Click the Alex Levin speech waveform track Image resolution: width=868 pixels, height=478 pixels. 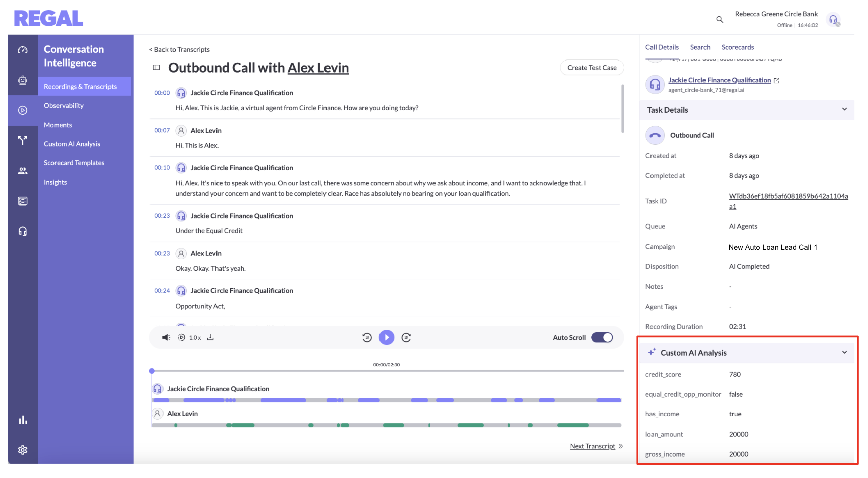point(387,425)
